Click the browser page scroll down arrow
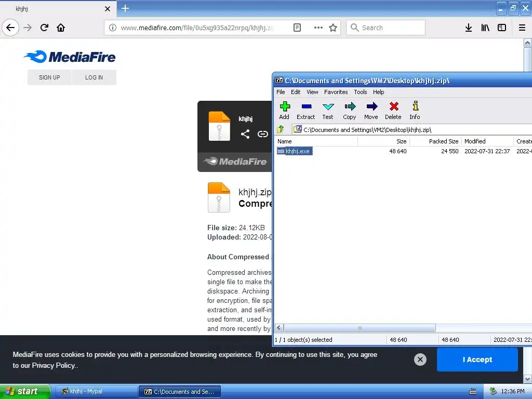This screenshot has width=532, height=399. click(528, 379)
